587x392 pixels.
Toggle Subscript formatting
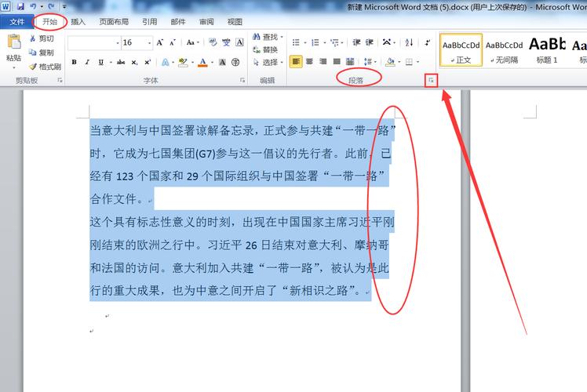tap(134, 62)
